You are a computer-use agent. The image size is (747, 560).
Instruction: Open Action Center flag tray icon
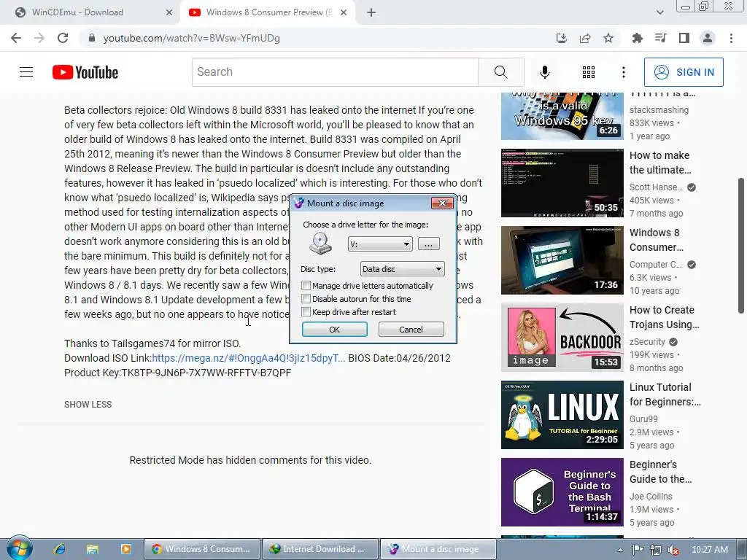[638, 550]
